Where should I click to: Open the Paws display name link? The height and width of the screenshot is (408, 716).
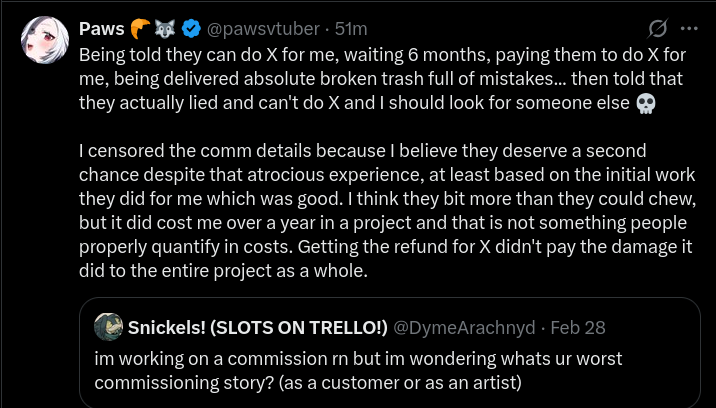(x=102, y=28)
